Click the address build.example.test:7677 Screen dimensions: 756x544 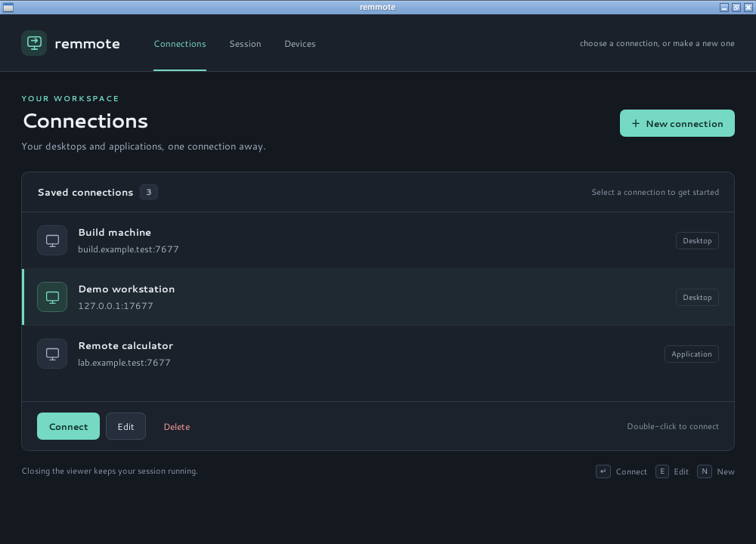pyautogui.click(x=129, y=249)
